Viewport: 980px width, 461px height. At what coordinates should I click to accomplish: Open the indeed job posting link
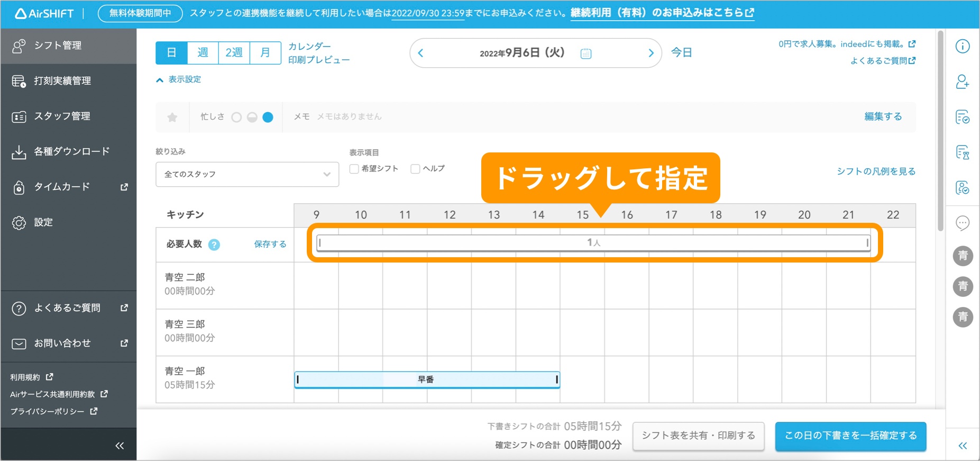point(847,44)
